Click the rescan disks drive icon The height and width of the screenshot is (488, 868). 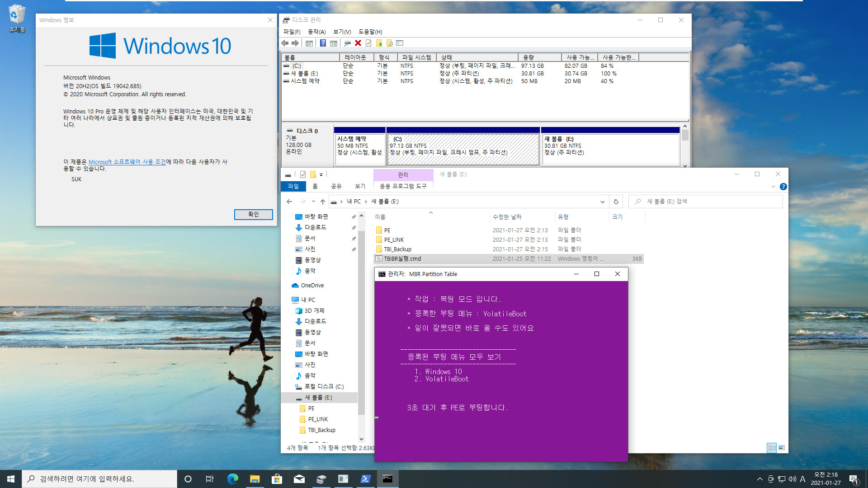(x=347, y=43)
